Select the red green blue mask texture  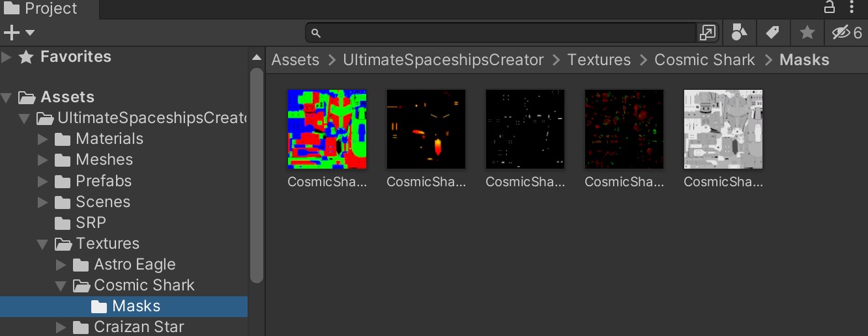pos(327,129)
